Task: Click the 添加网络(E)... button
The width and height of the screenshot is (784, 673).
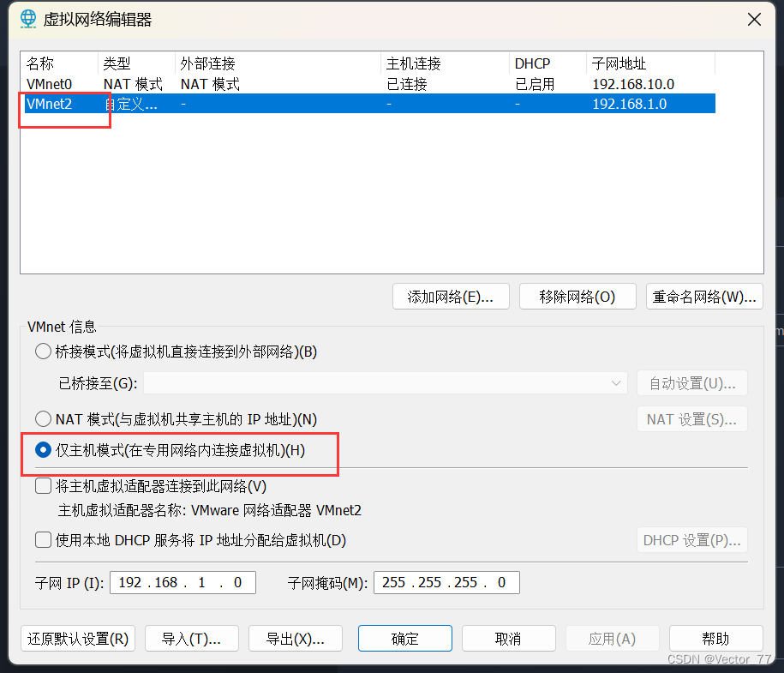Action: tap(451, 297)
